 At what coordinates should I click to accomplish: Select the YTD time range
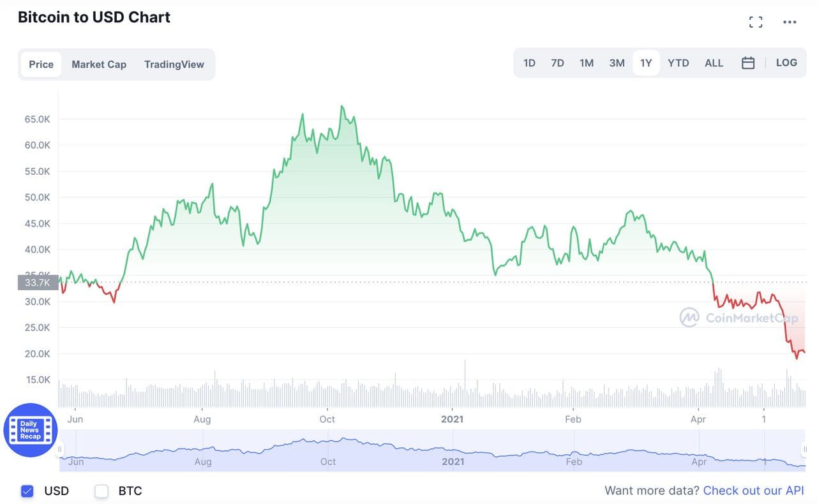tap(678, 63)
